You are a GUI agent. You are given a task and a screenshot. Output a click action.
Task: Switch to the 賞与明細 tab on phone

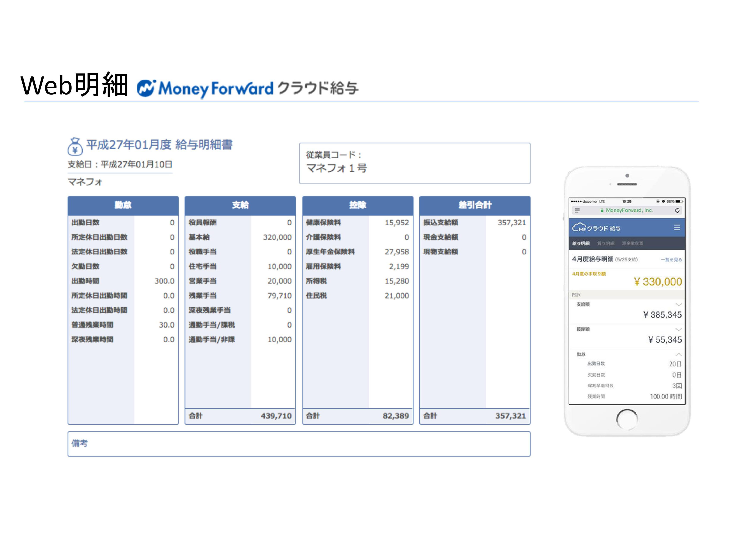click(606, 243)
